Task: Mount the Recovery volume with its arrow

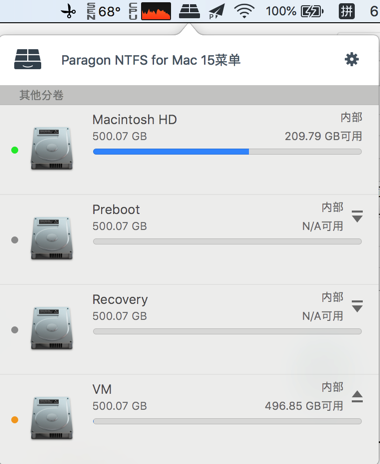Action: pyautogui.click(x=357, y=306)
